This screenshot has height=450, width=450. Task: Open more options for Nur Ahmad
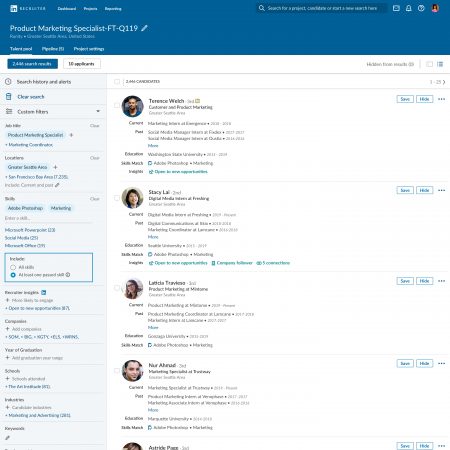pyautogui.click(x=441, y=363)
